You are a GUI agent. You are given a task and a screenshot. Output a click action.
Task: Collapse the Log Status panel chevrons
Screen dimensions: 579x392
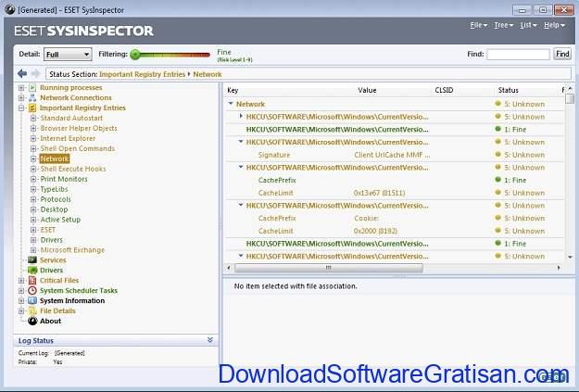(x=210, y=340)
